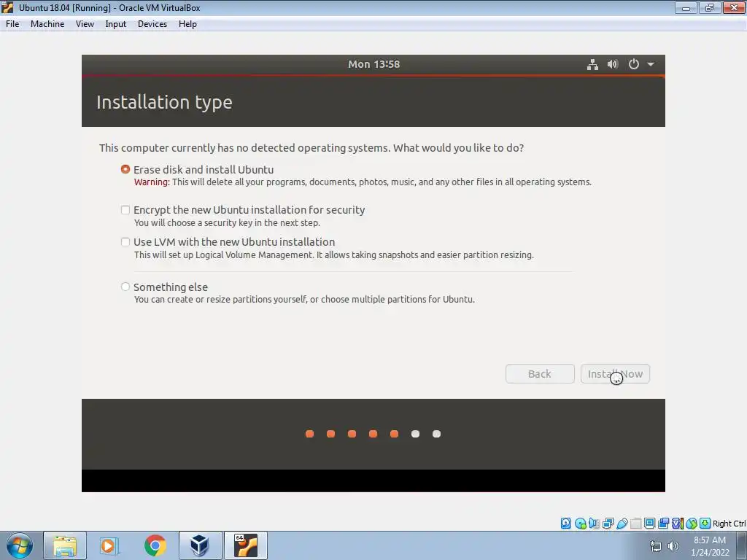Screen dimensions: 747x560
Task: Open the View menu
Action: click(85, 24)
